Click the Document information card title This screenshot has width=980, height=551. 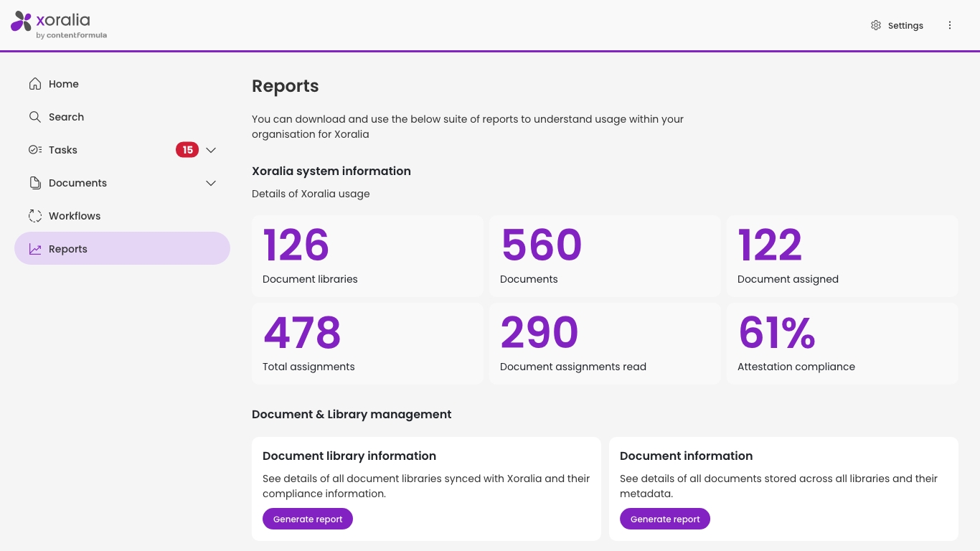686,456
